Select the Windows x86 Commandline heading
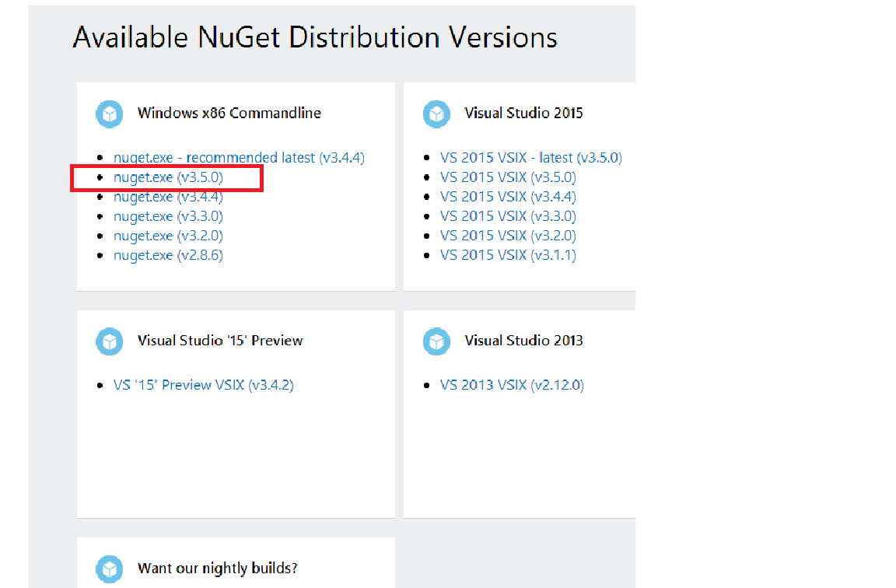 point(229,113)
